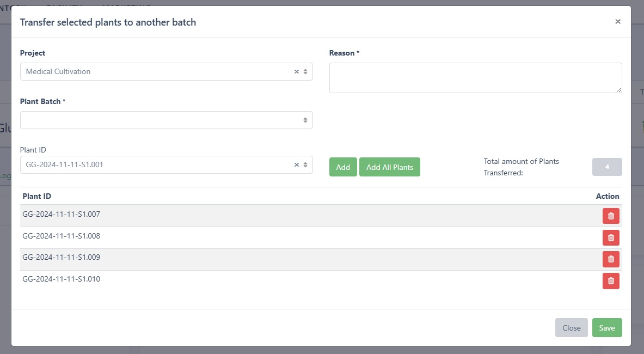The image size is (644, 354).
Task: Delete plant GG-2024-11-11-S1.007 with trash icon
Action: tap(611, 216)
